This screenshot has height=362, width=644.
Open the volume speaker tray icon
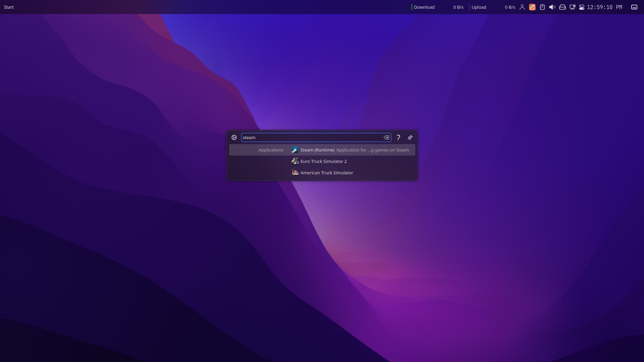[x=552, y=7]
